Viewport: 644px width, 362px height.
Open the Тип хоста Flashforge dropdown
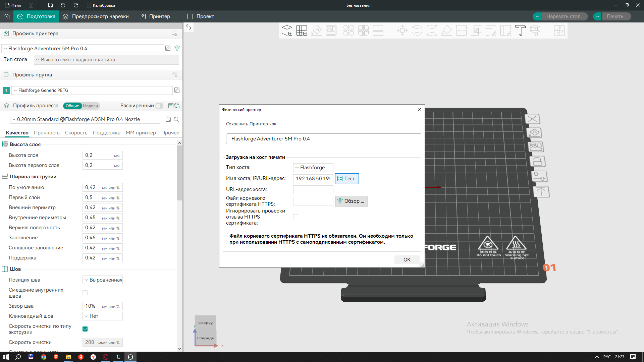click(313, 168)
